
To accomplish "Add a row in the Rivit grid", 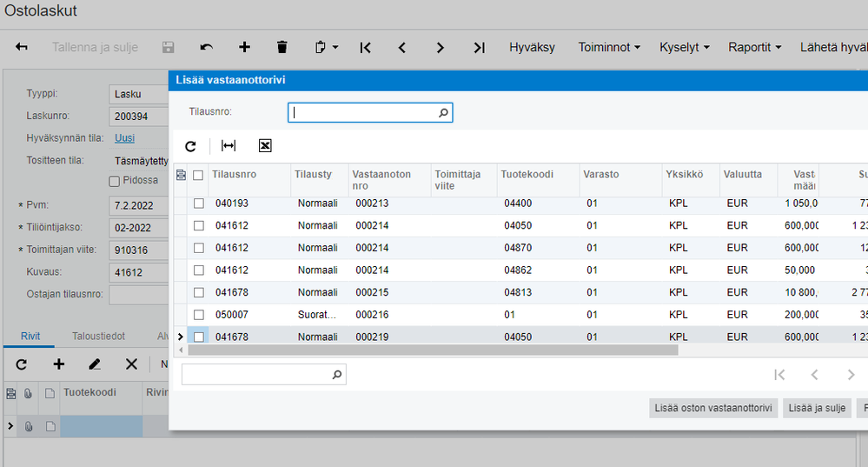I will coord(59,364).
